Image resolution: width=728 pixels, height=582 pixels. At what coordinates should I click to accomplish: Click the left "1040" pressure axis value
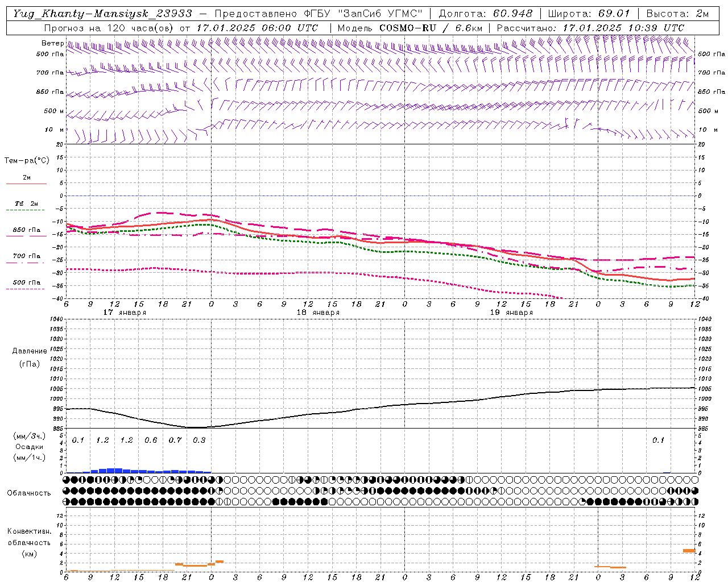click(57, 319)
